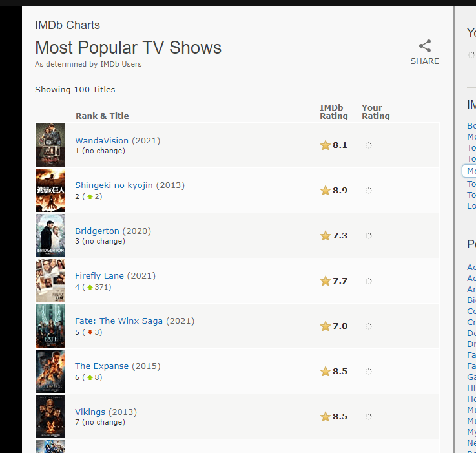Click the Your Rating column header

(x=375, y=112)
